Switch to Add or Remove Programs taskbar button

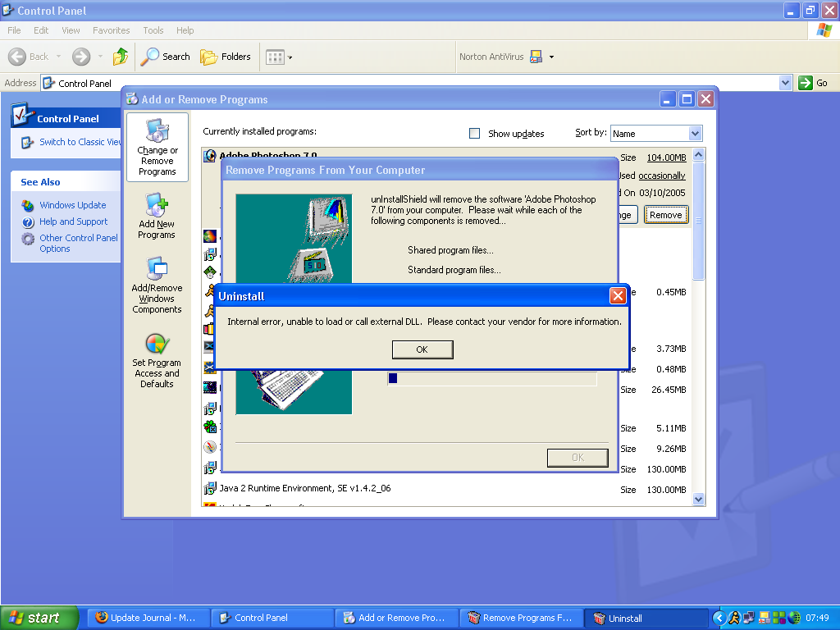(x=396, y=618)
